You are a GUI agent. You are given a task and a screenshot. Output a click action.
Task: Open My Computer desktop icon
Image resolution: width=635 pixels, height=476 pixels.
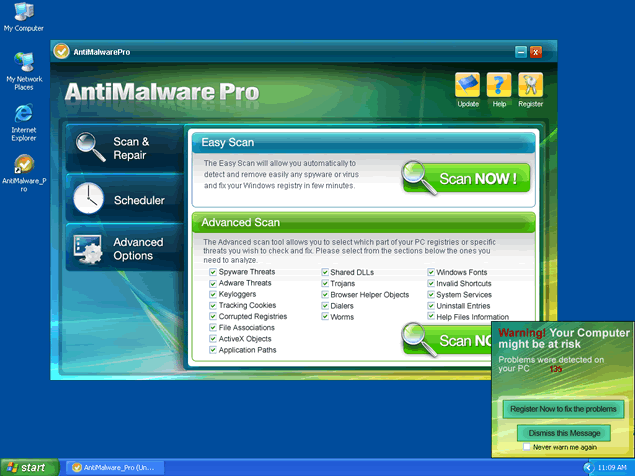click(23, 14)
